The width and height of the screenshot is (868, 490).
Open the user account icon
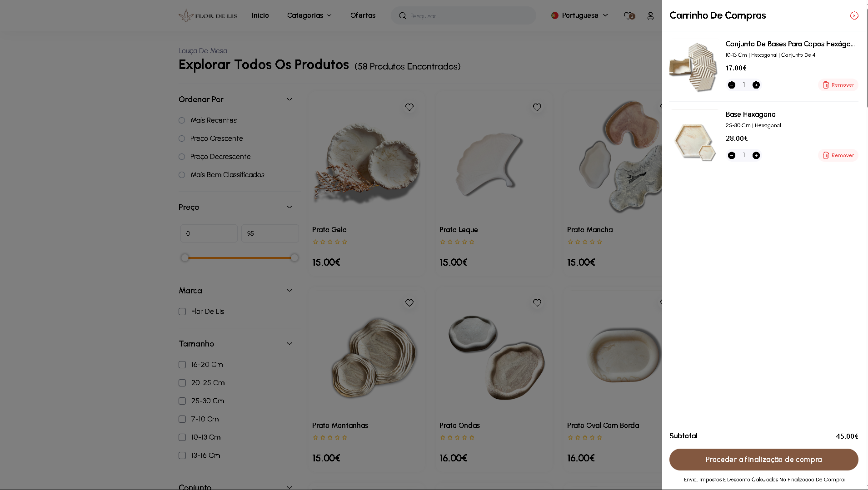[650, 16]
